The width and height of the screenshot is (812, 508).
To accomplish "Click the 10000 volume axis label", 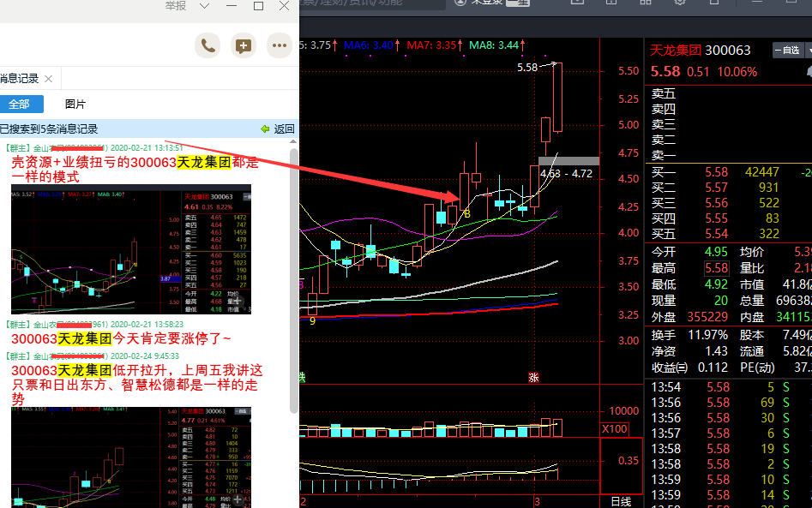I will [623, 411].
